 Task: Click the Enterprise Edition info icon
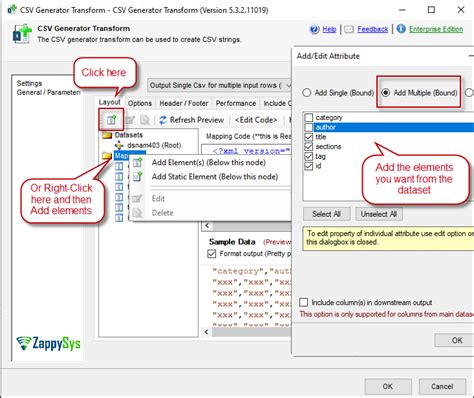401,29
